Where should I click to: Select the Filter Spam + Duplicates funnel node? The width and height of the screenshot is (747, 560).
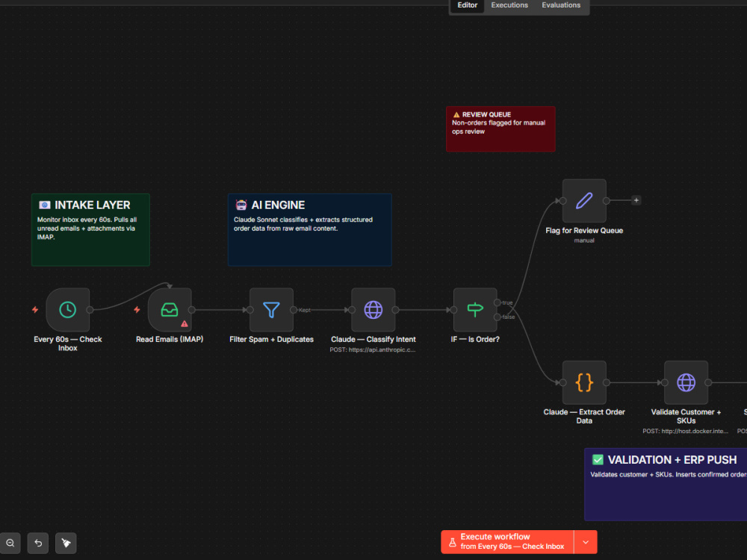272,310
